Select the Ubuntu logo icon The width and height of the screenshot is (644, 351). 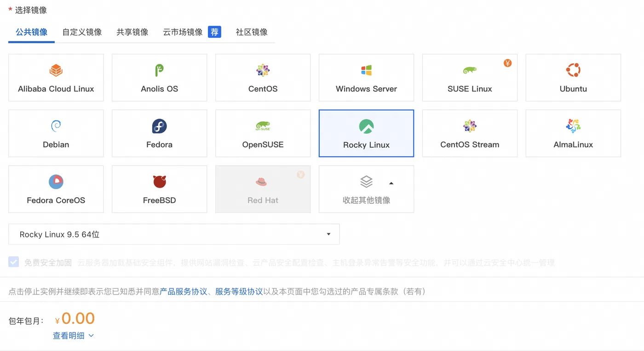(573, 70)
